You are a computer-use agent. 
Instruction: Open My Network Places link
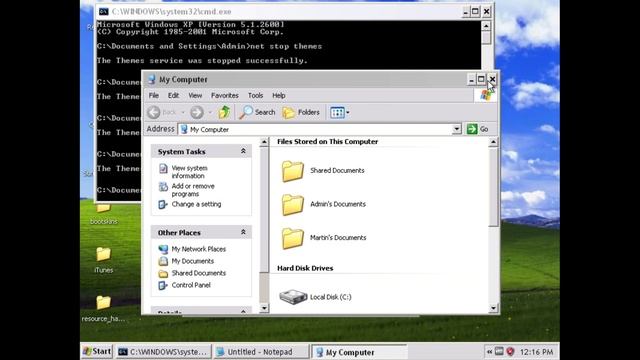coord(198,249)
